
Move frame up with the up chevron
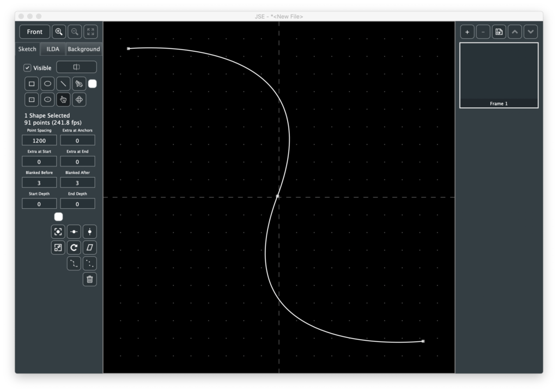coord(514,32)
